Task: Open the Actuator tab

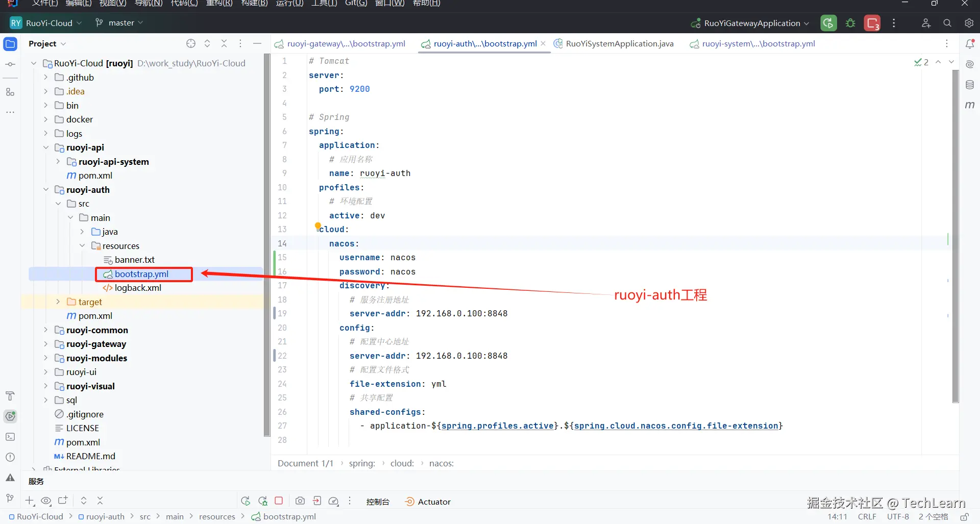Action: pyautogui.click(x=428, y=502)
